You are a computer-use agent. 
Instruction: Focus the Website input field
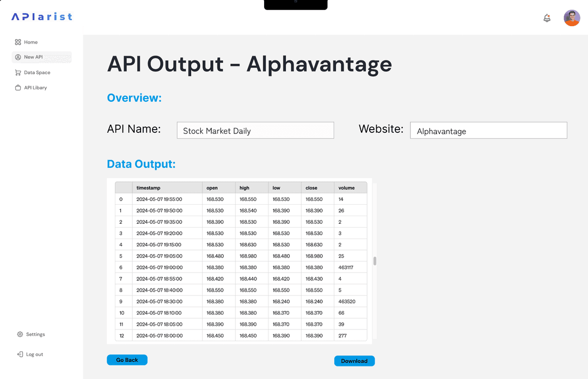point(488,130)
